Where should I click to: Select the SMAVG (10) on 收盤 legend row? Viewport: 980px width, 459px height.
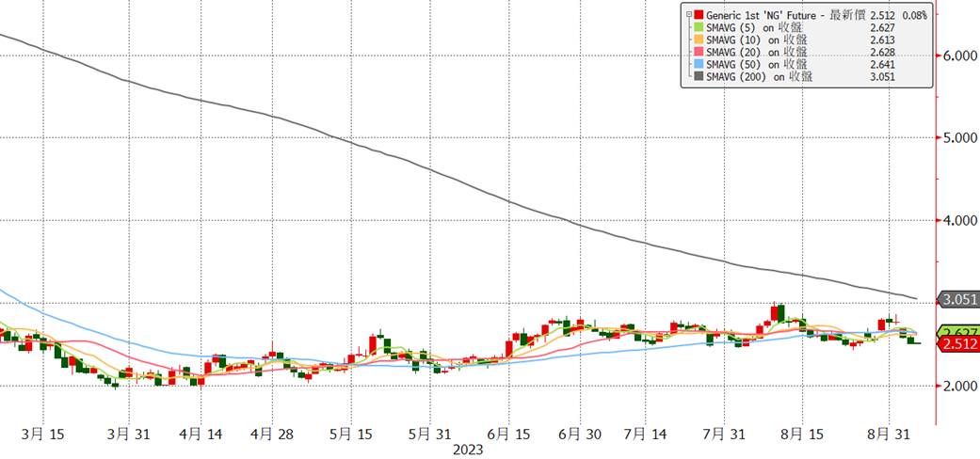(757, 40)
